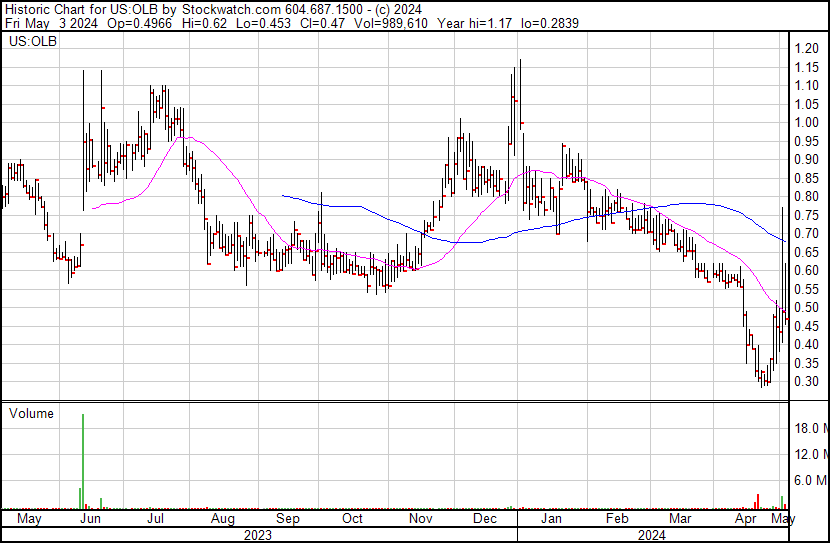Click the red volume bar in April
The width and height of the screenshot is (830, 543).
[x=757, y=500]
